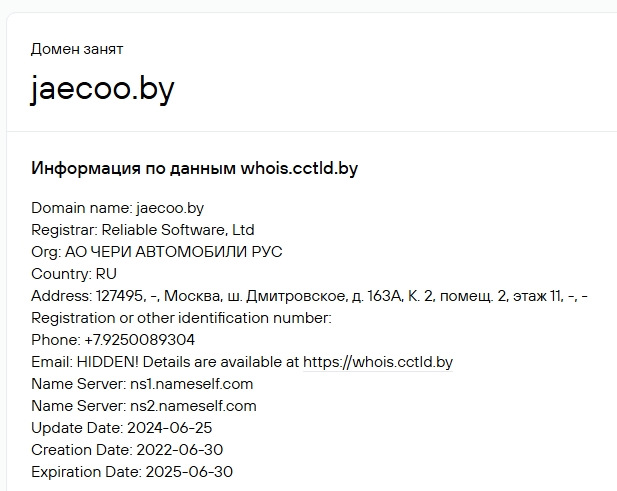Click the "Информация по данным whois.cctld.by" heading
Viewport: 617px width, 491px height.
194,168
